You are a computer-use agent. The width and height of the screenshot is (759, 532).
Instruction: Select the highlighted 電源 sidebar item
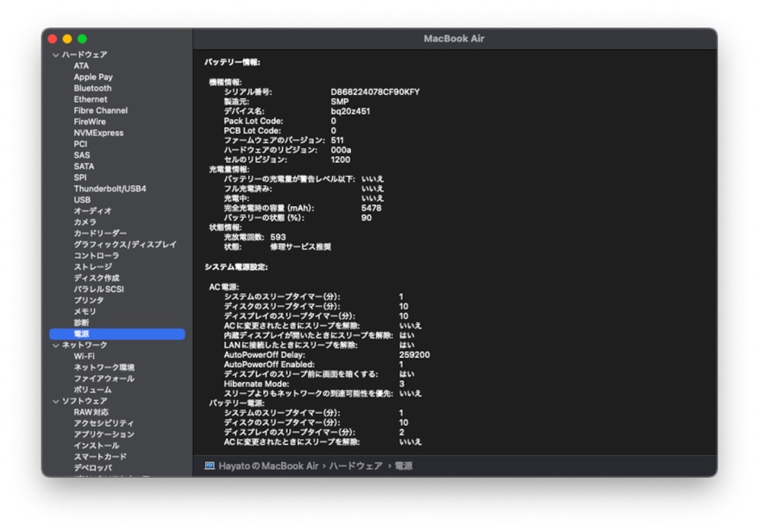(81, 334)
